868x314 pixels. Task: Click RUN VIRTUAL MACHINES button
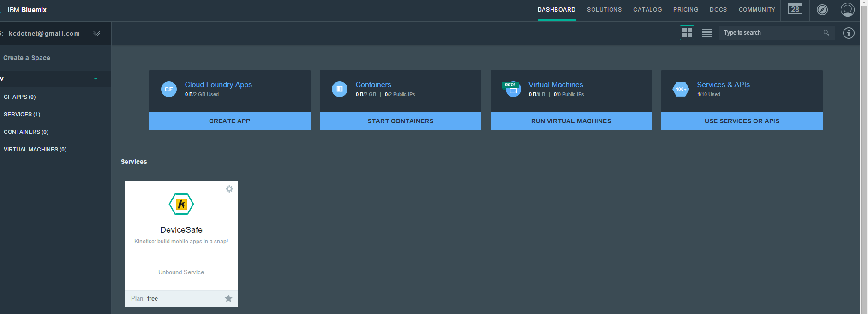tap(571, 121)
